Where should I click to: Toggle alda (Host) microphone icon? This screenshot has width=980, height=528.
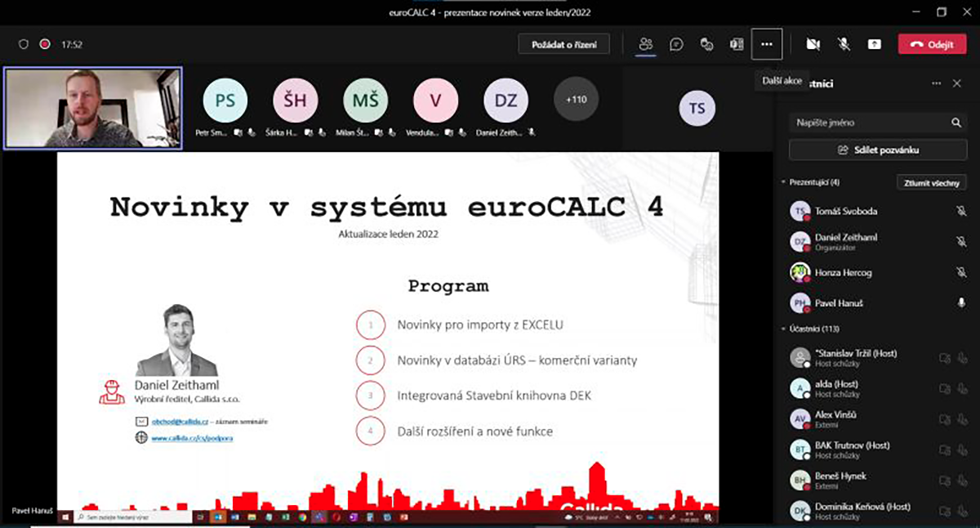click(962, 388)
